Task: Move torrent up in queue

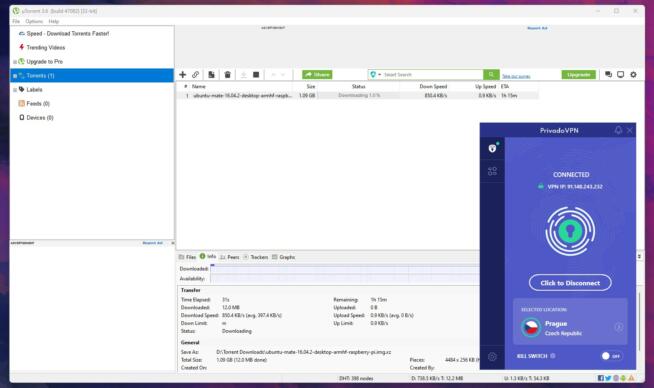Action: (274, 75)
